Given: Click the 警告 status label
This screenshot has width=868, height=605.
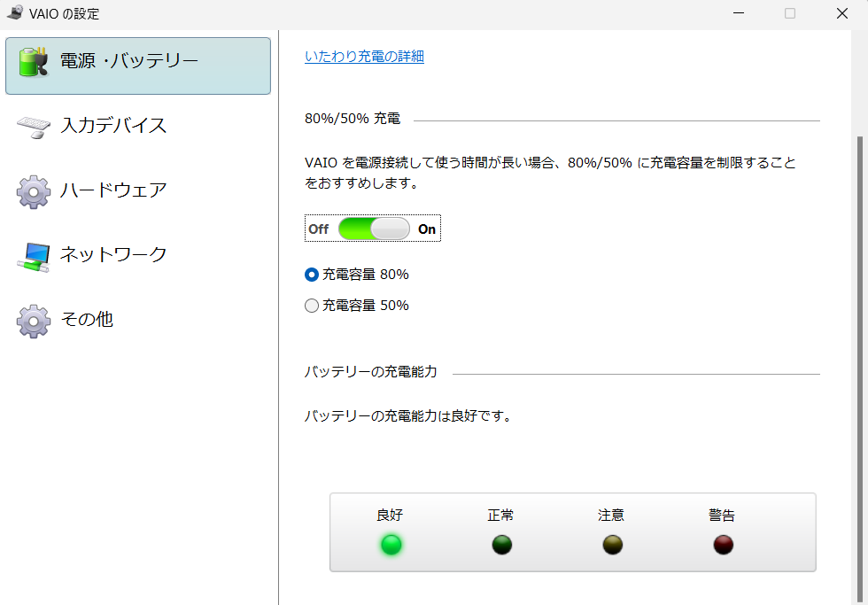Looking at the screenshot, I should [722, 516].
